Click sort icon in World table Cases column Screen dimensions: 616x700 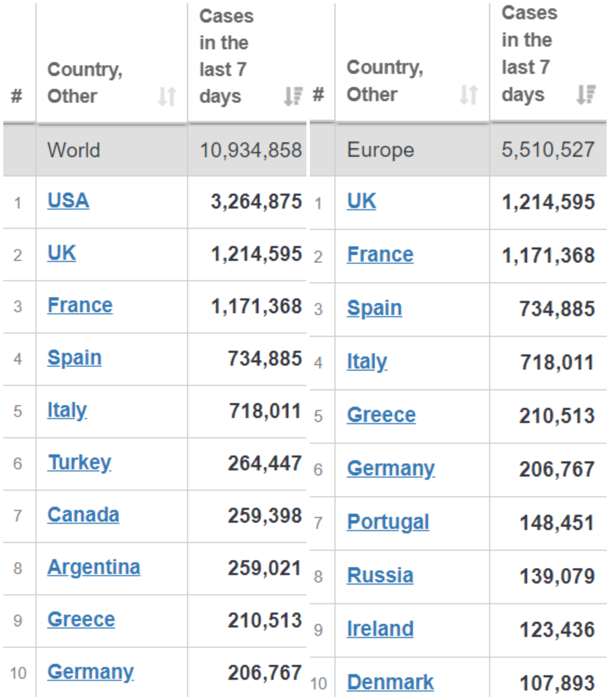tap(293, 97)
